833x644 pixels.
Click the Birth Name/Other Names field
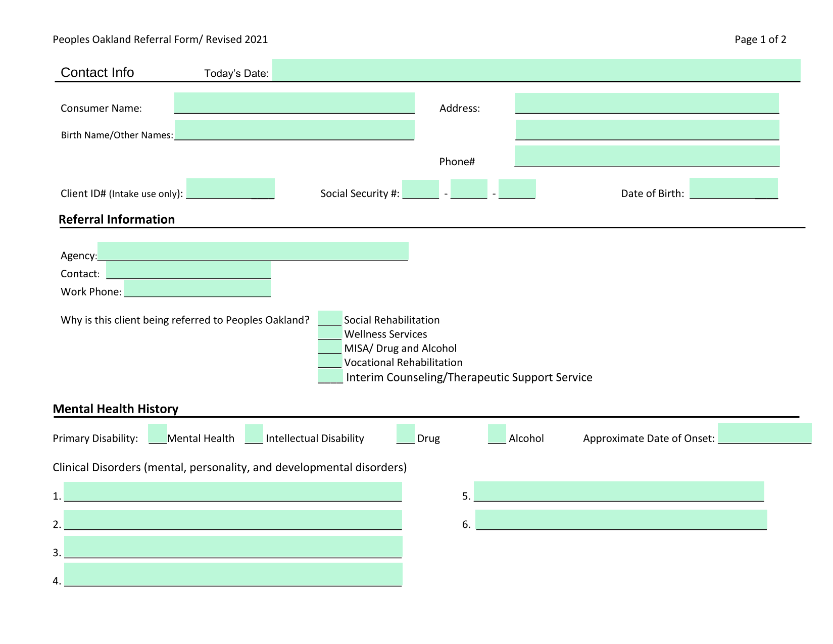click(295, 130)
